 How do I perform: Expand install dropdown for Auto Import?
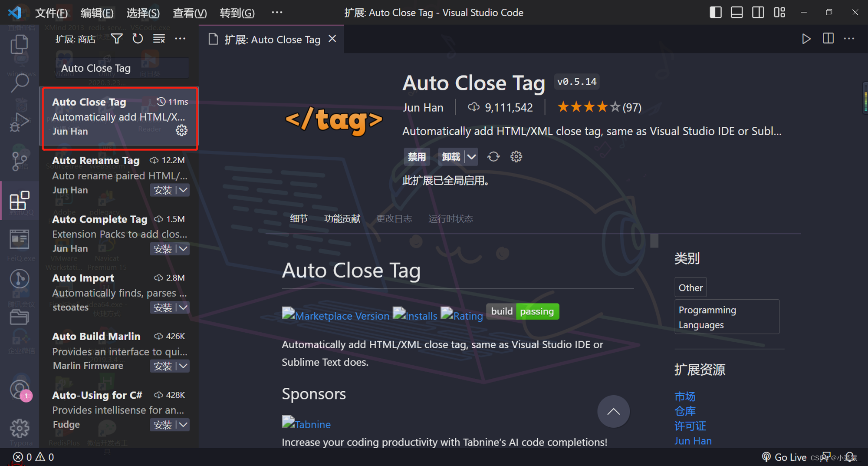click(x=184, y=307)
